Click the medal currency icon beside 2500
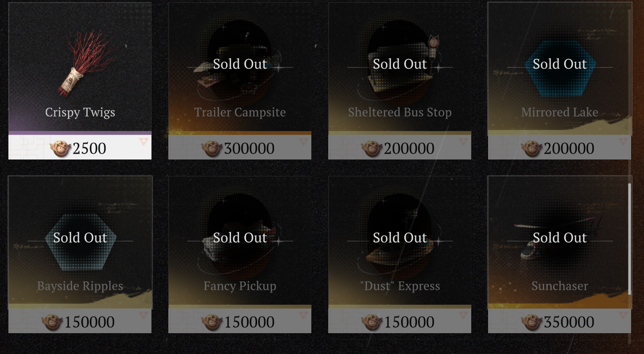 (x=61, y=148)
